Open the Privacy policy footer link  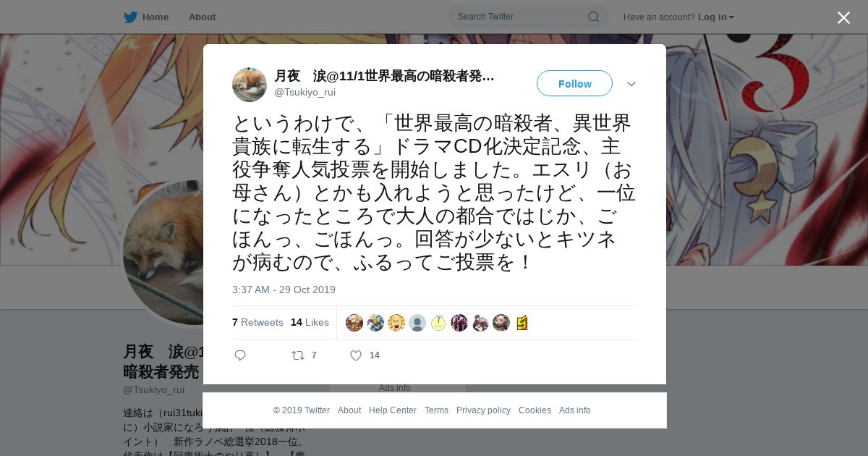483,410
